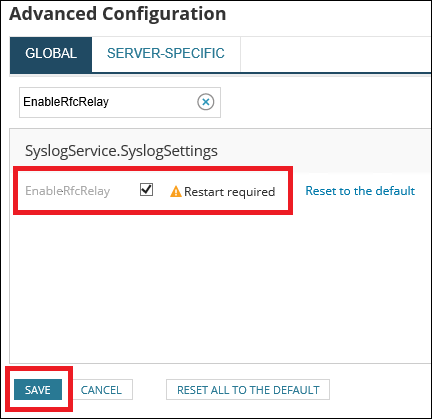Click empty row area right of Reset link
This screenshot has width=432, height=419.
point(423,191)
